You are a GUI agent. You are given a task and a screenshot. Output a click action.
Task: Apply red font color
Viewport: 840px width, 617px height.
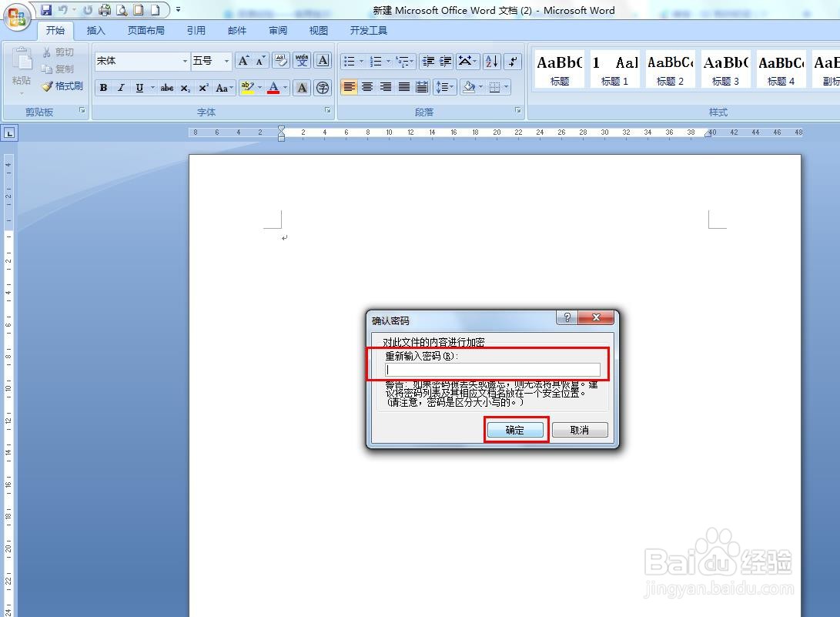(273, 87)
